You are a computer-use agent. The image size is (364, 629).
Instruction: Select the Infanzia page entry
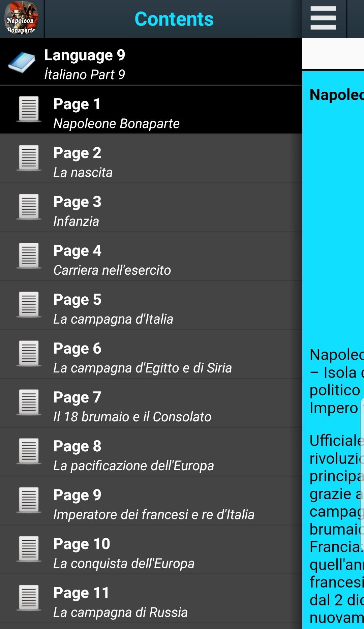(151, 208)
